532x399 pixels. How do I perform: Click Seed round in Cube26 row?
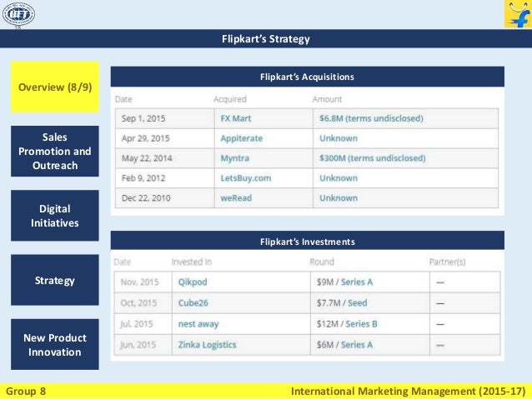point(358,302)
